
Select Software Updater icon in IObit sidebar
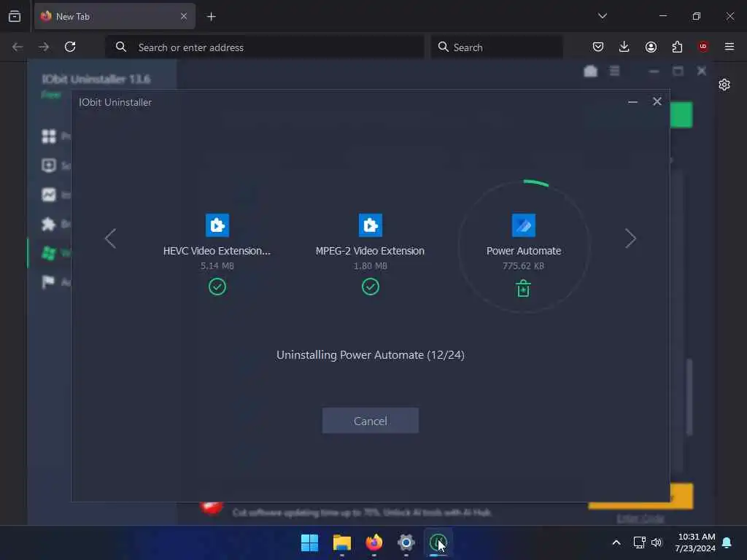[49, 166]
